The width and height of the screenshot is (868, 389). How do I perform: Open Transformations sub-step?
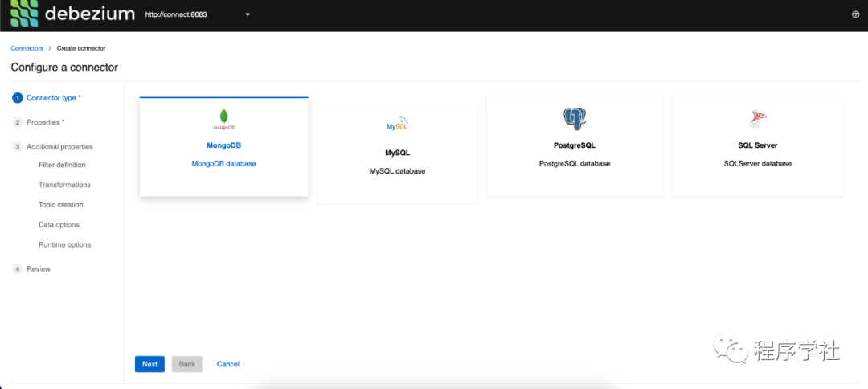(x=64, y=185)
